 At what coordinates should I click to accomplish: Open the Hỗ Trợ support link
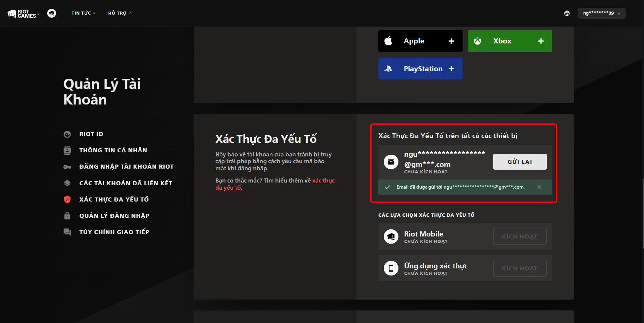point(120,13)
